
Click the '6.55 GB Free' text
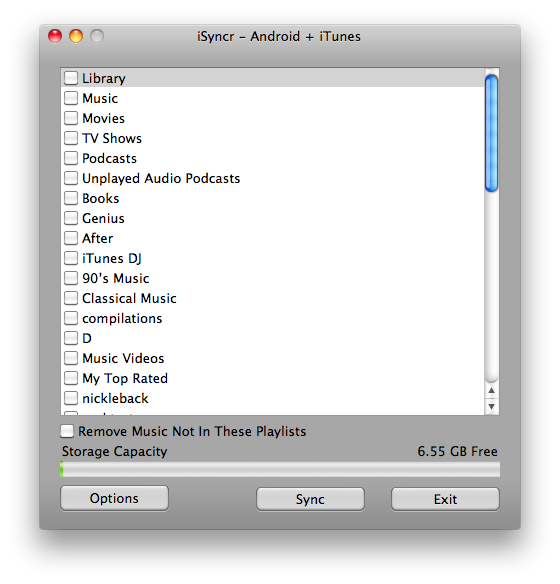tap(457, 451)
